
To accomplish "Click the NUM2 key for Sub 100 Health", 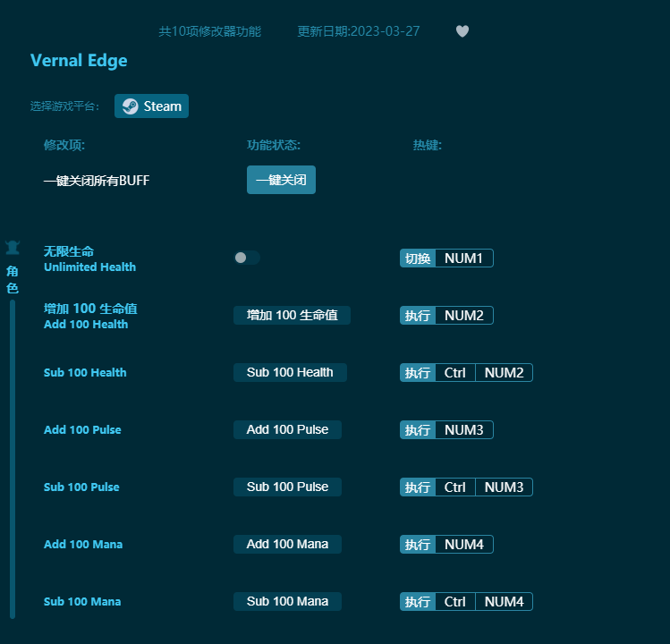I will [505, 373].
